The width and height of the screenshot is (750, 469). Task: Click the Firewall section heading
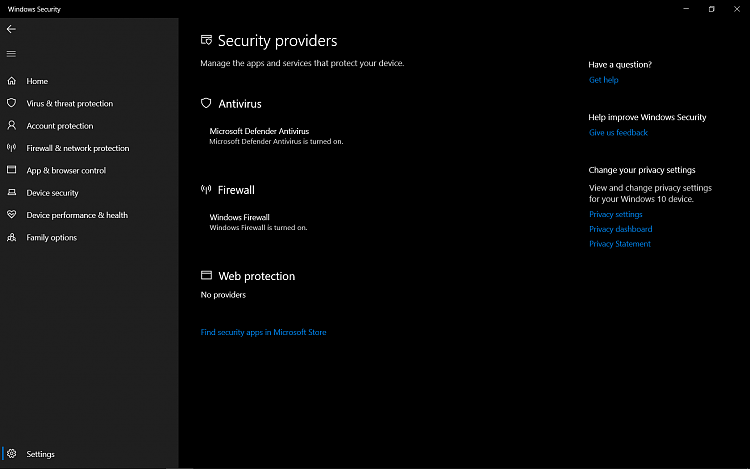236,190
